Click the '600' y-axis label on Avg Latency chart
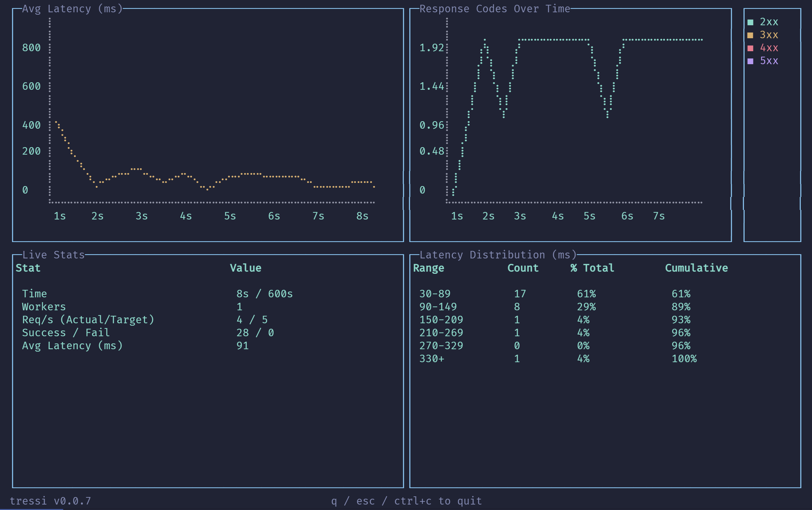Screen dimensions: 812x510 (x=31, y=86)
